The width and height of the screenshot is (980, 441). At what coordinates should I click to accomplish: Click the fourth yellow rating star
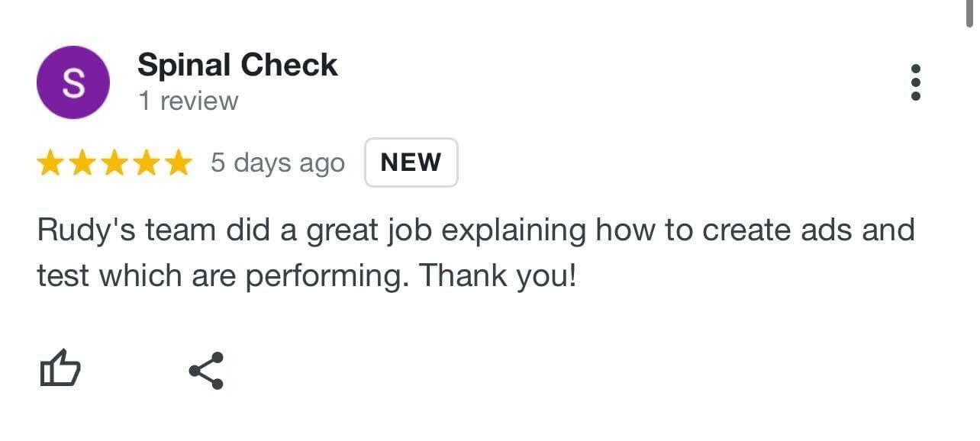point(147,163)
